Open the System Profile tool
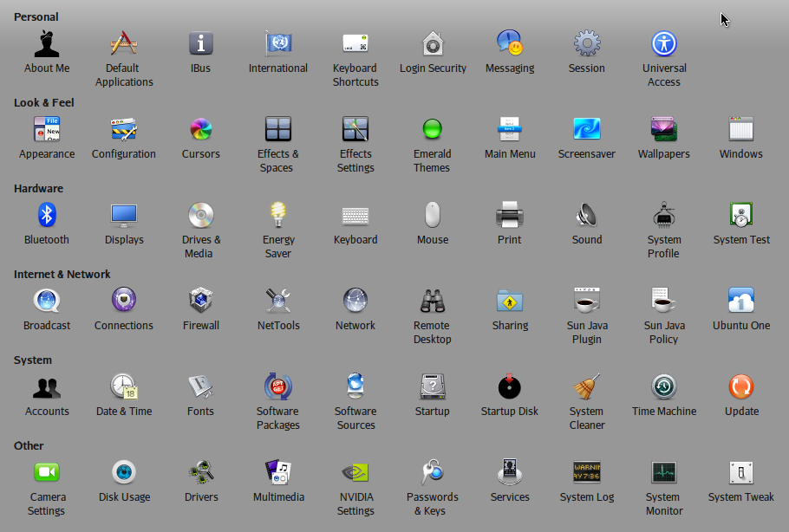Image resolution: width=789 pixels, height=532 pixels. [x=663, y=216]
